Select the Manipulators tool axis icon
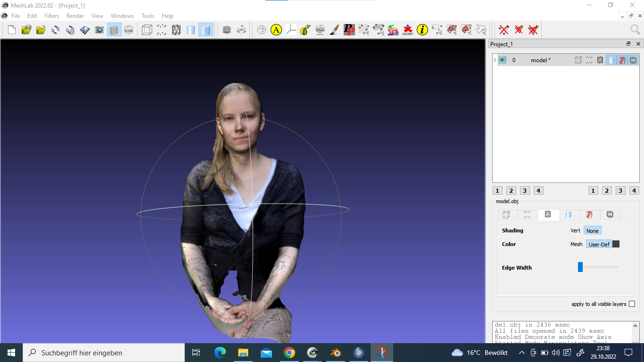The height and width of the screenshot is (362, 644). [291, 30]
